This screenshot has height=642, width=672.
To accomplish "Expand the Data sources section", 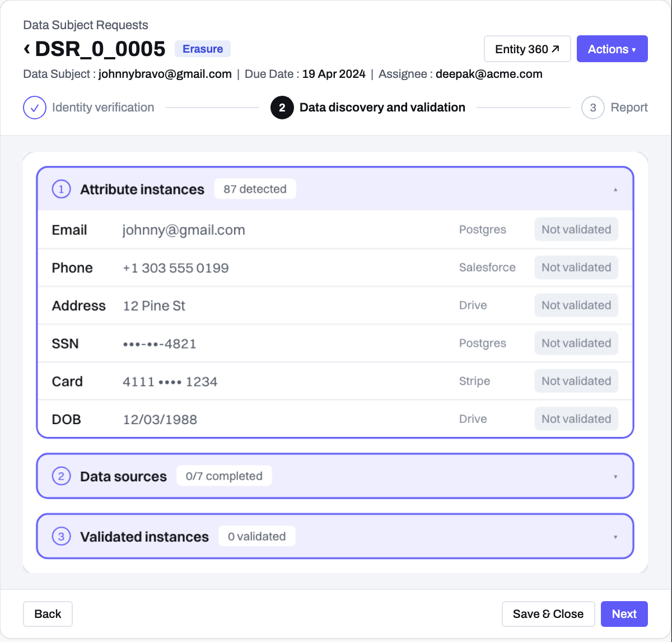I will [615, 477].
